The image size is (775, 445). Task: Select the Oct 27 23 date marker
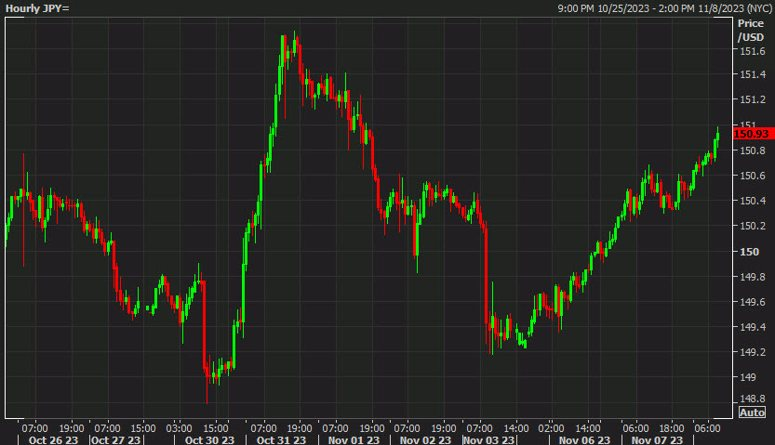pos(116,440)
